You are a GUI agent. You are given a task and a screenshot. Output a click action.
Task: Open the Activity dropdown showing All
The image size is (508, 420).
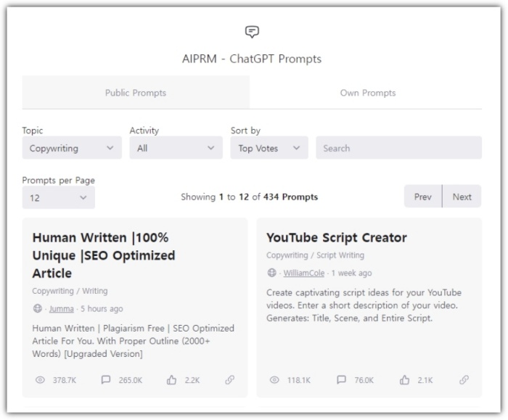[176, 148]
